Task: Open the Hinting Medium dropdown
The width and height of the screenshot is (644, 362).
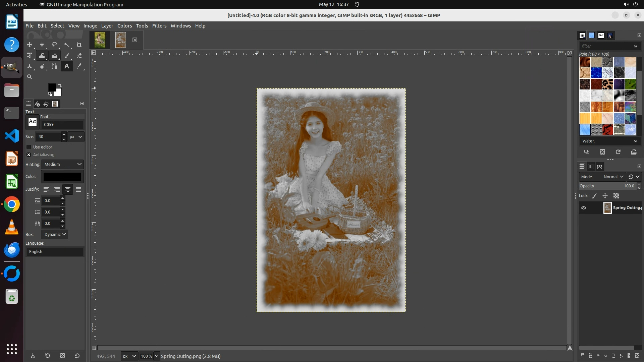Action: (62, 164)
